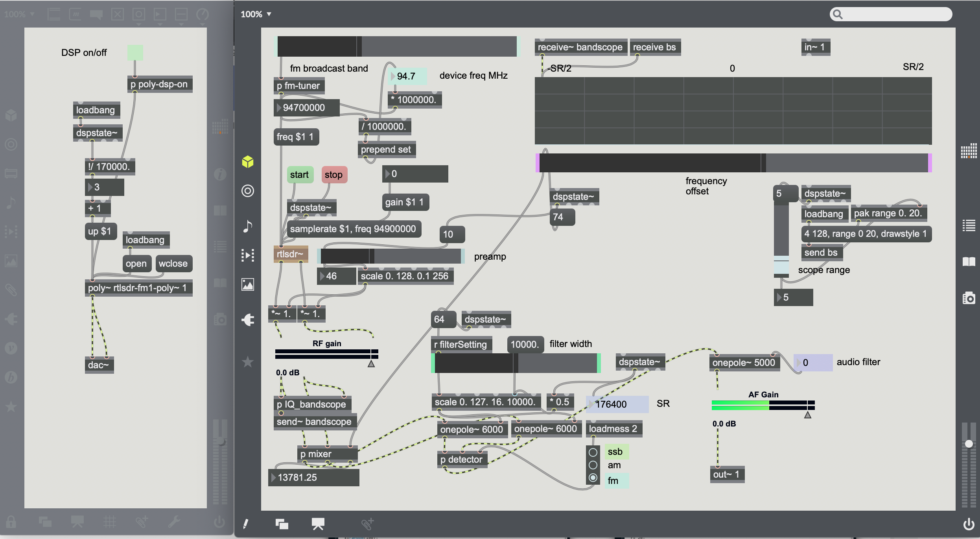980x539 pixels.
Task: Click the wclose message box
Action: click(173, 264)
